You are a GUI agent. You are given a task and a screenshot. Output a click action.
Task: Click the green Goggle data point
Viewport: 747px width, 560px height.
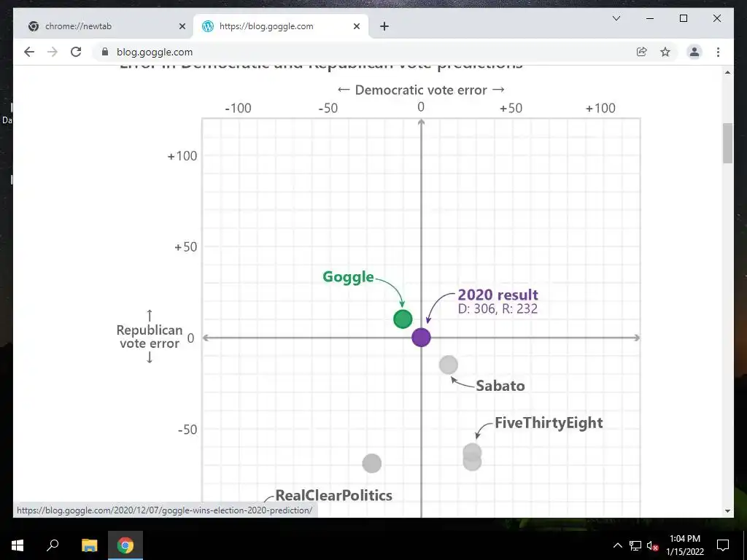click(x=403, y=319)
